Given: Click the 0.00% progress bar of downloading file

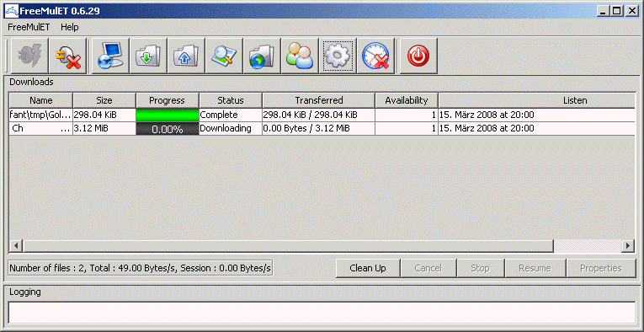Looking at the screenshot, I should 168,129.
